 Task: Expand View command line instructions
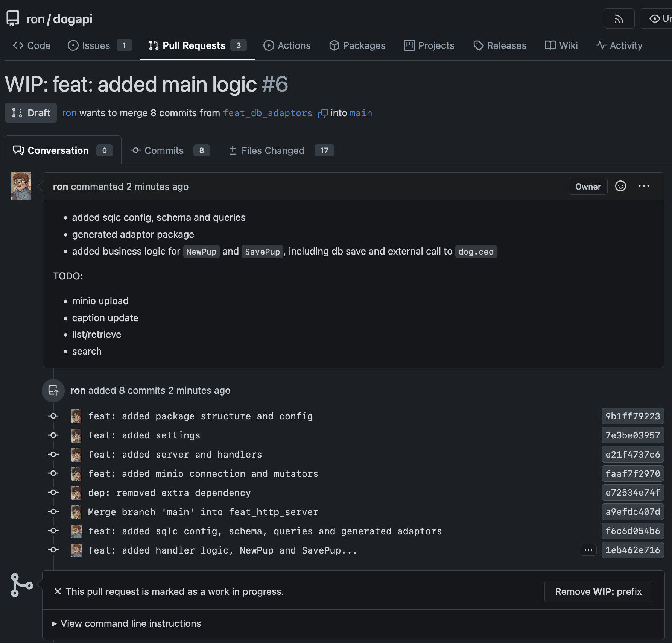tap(126, 623)
